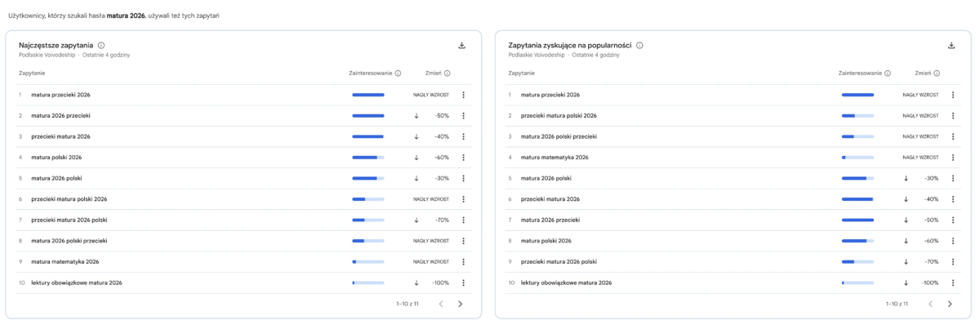Open rising query rank 8 matura polski 2026
980x325 pixels.
546,241
